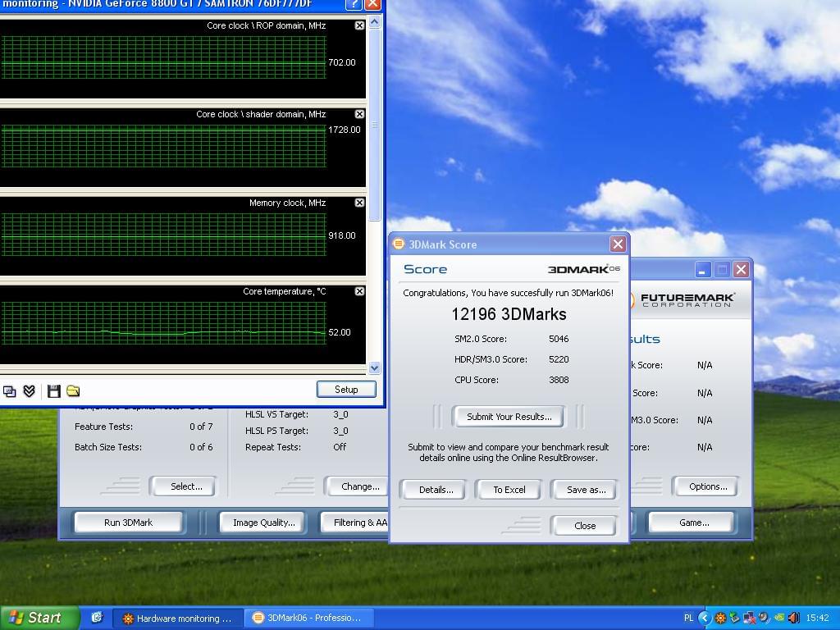This screenshot has width=840, height=630.
Task: Expand hidden tray icons with the arrow
Action: [x=704, y=618]
